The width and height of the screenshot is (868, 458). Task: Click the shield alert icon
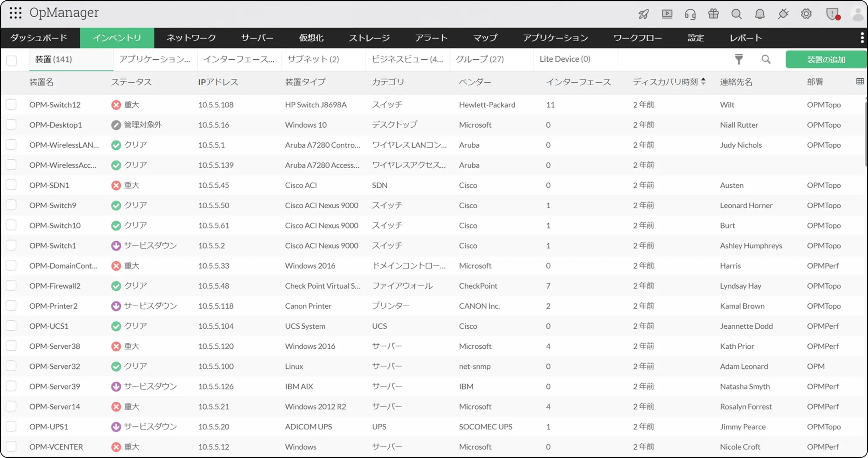pos(833,14)
